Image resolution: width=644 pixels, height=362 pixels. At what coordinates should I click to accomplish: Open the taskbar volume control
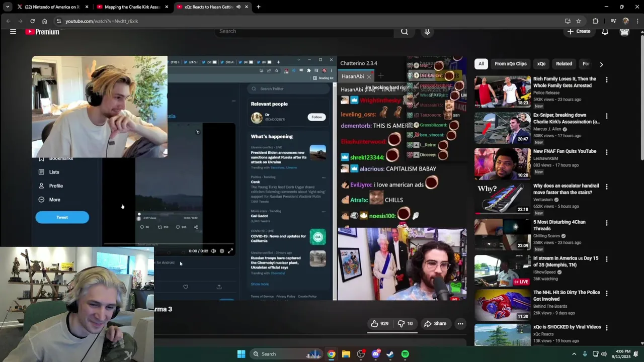604,354
